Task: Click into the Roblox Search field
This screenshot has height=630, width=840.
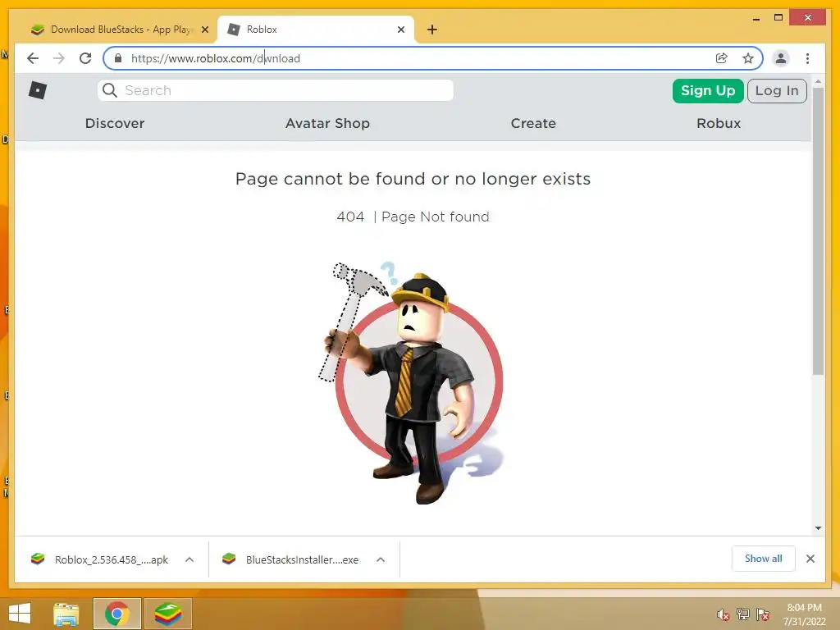Action: 276,90
